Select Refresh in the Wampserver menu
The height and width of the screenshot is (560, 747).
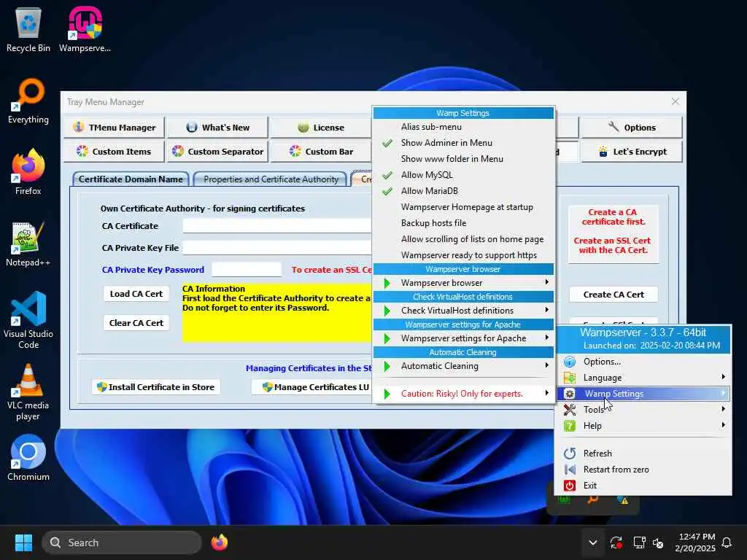pyautogui.click(x=644, y=454)
